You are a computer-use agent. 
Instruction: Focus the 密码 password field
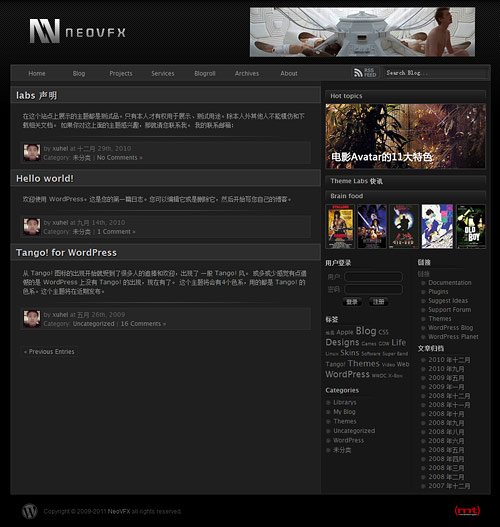tap(373, 289)
